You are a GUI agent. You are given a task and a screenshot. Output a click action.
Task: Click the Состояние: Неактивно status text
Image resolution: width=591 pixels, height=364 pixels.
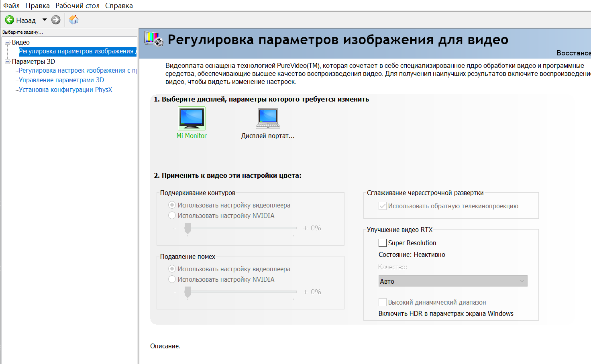click(412, 254)
